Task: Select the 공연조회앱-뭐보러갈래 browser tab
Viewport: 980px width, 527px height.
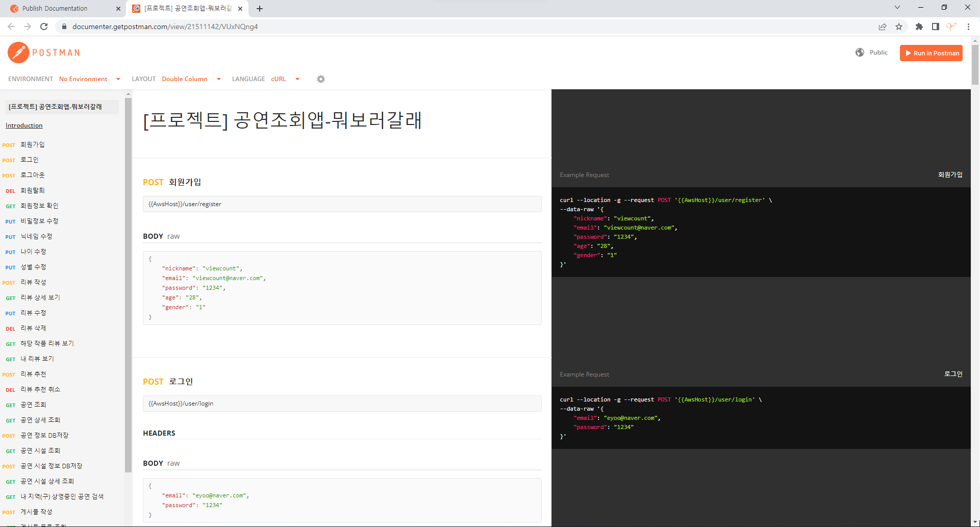Action: point(186,9)
